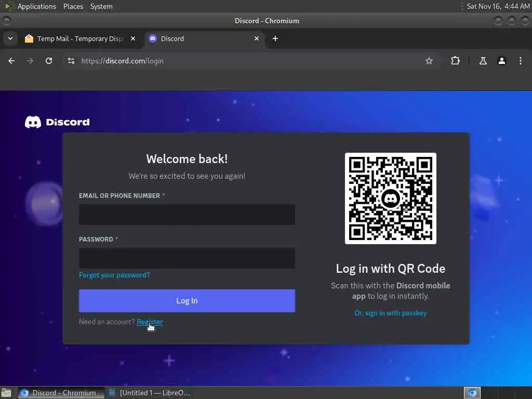Click the clock in top panel

click(x=498, y=6)
